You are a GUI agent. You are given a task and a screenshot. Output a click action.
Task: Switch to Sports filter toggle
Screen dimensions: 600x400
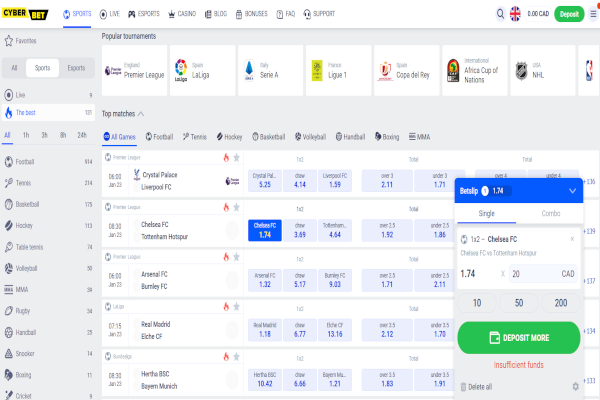[42, 68]
